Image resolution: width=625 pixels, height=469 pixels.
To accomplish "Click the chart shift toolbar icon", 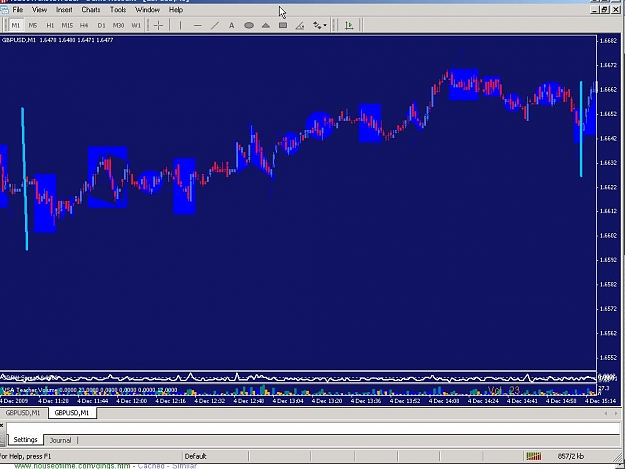I will [x=349, y=26].
